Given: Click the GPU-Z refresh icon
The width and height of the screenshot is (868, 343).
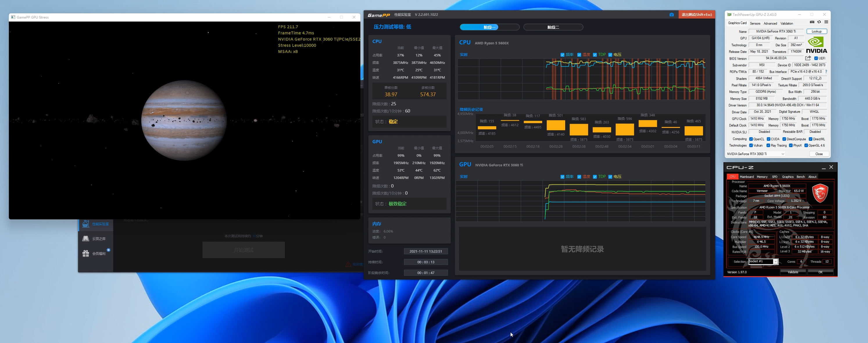Looking at the screenshot, I should tap(819, 22).
